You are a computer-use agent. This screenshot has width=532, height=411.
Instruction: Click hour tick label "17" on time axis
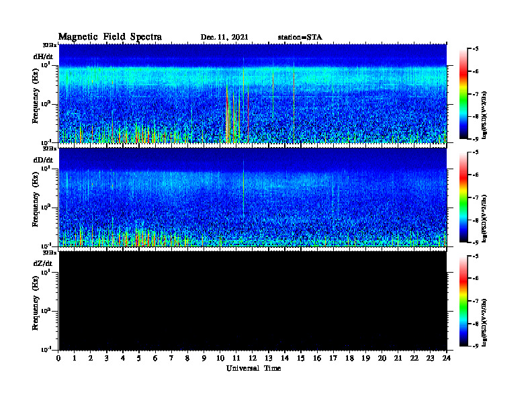point(333,359)
